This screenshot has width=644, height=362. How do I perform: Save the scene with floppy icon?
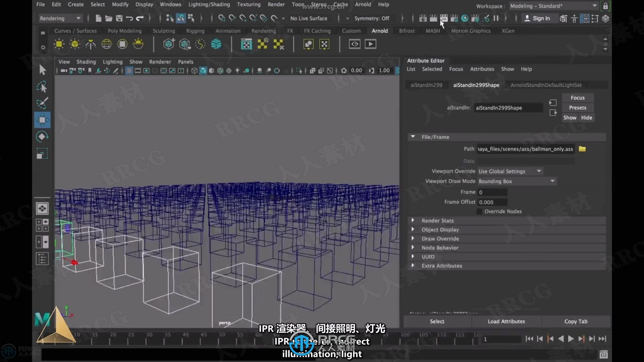tap(119, 18)
